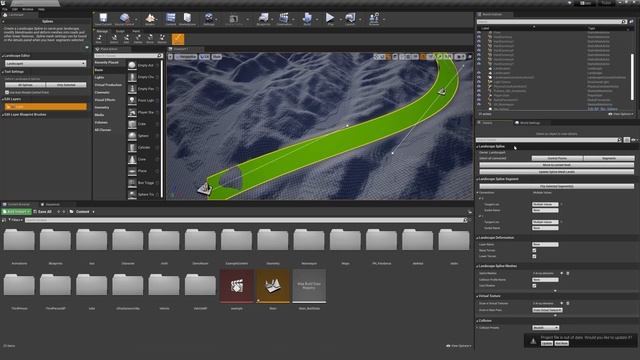Click the Save Current toolbar icon

[103, 18]
